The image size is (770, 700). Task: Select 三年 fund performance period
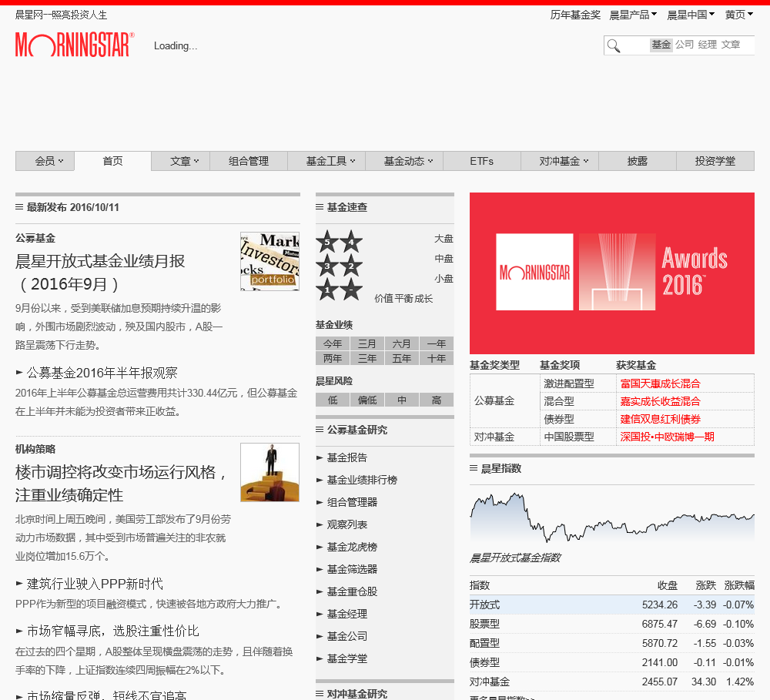pos(367,359)
